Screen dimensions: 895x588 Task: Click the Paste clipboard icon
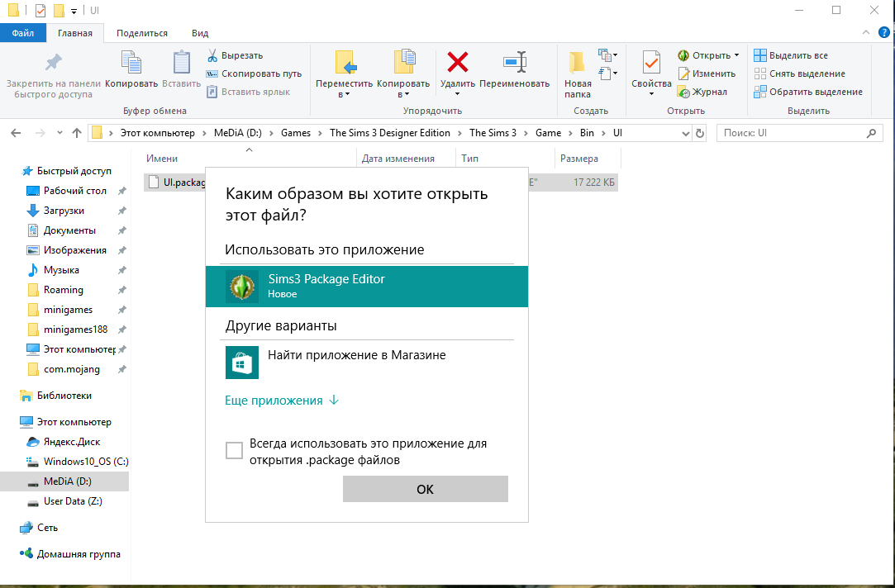pyautogui.click(x=182, y=62)
